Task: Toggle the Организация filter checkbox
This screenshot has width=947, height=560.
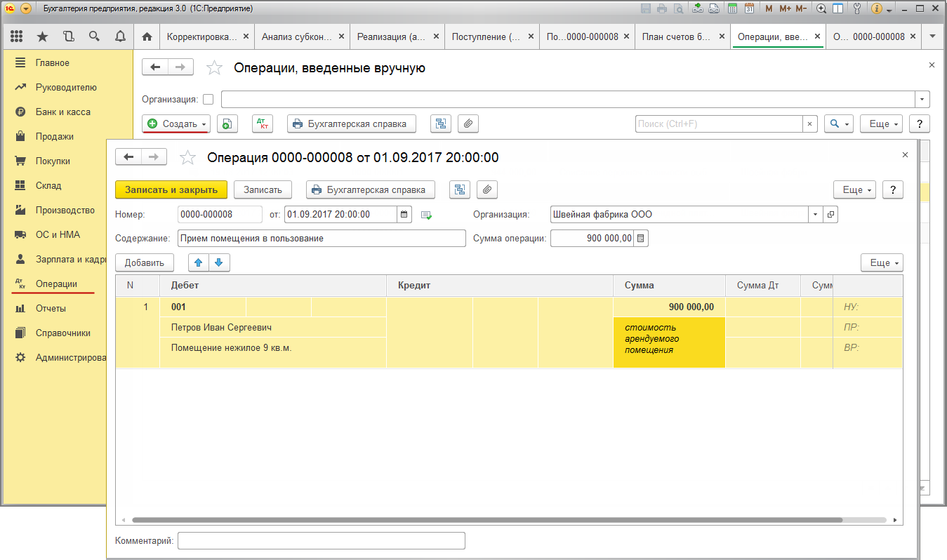Action: tap(208, 99)
